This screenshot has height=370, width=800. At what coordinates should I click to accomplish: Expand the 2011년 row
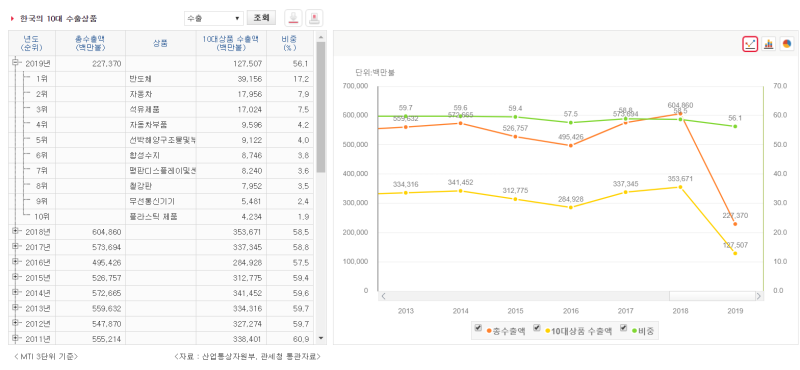(15, 338)
